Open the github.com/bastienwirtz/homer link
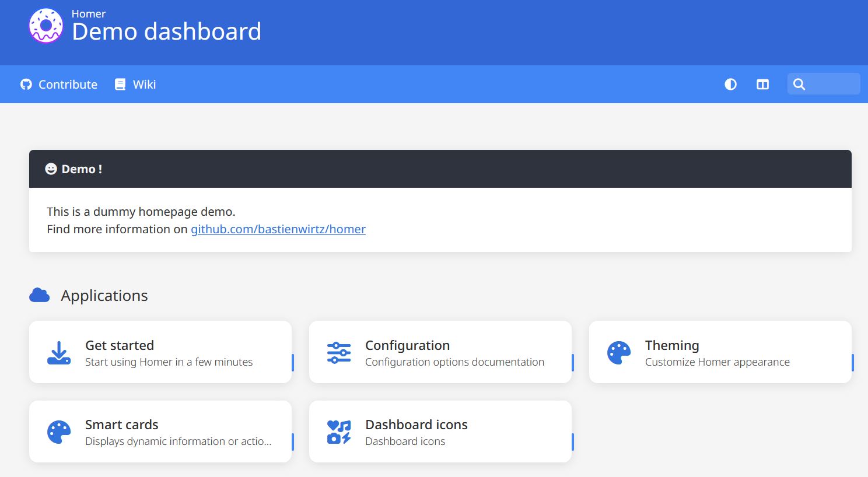 (278, 229)
